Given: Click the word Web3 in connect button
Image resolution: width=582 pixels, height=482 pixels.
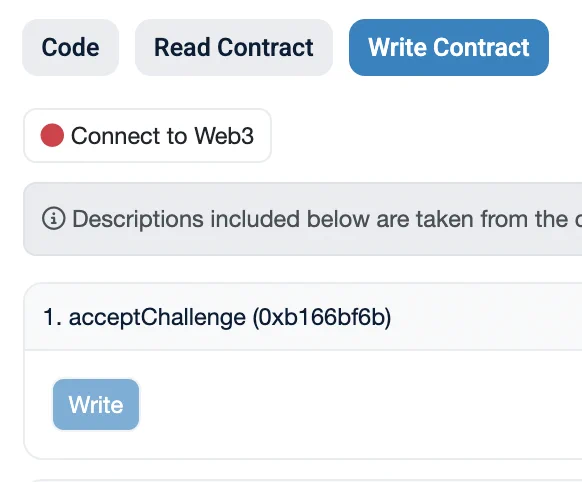Looking at the screenshot, I should click(x=224, y=135).
